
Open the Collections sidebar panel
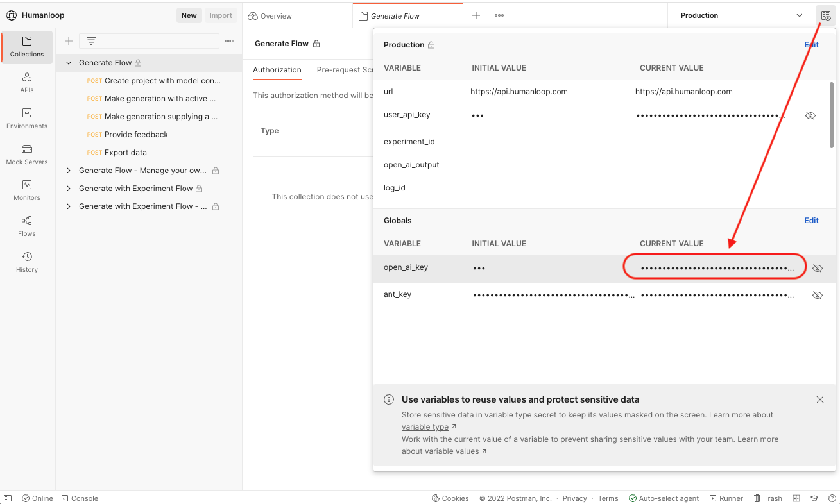click(x=27, y=47)
